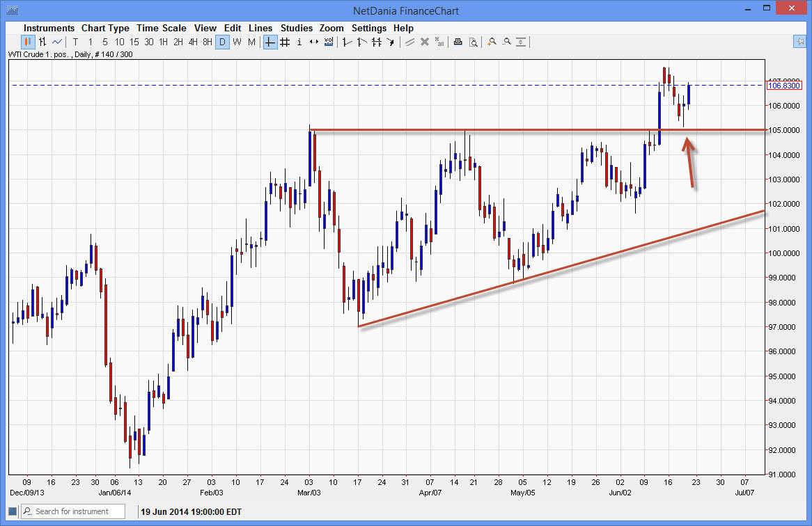Open the print preview icon
Screen dimensions: 812x526
[473, 42]
